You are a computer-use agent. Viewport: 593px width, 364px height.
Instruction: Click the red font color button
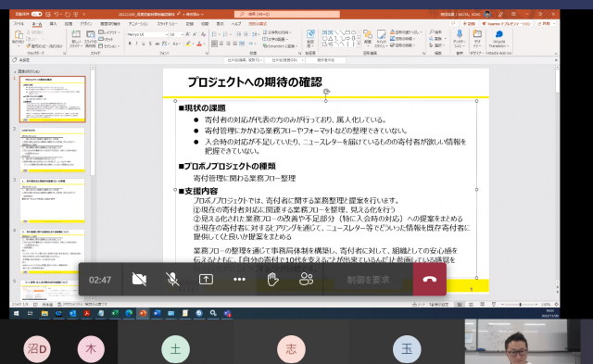[199, 44]
